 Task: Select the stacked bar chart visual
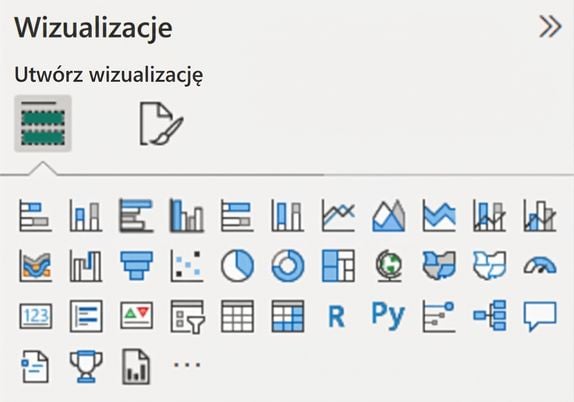point(36,215)
